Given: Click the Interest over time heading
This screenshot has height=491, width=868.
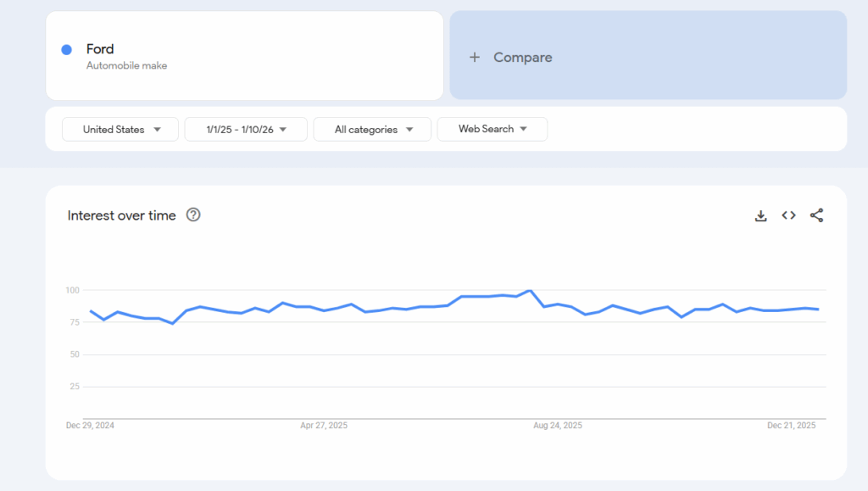Looking at the screenshot, I should (123, 215).
